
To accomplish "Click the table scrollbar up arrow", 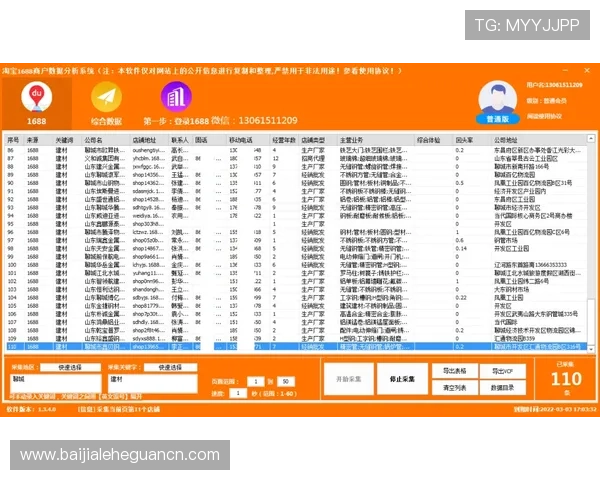I will [591, 138].
